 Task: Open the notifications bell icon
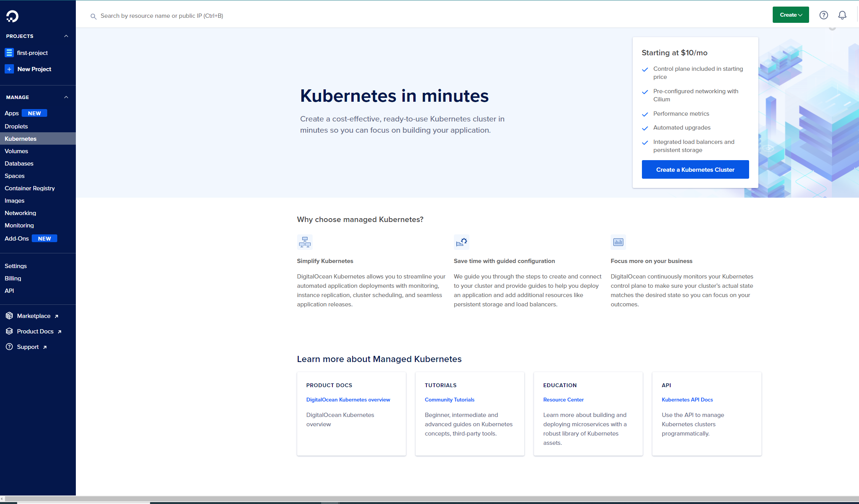coord(842,15)
